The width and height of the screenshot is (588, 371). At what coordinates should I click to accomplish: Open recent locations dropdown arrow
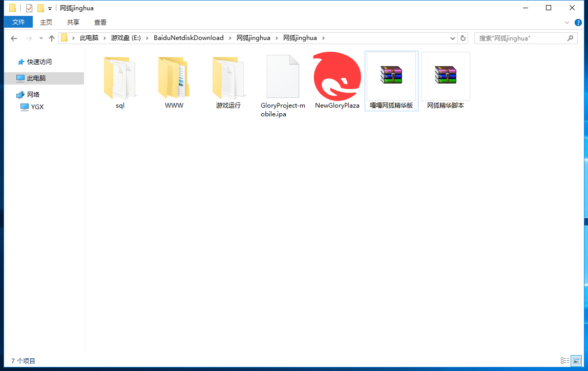pos(41,38)
